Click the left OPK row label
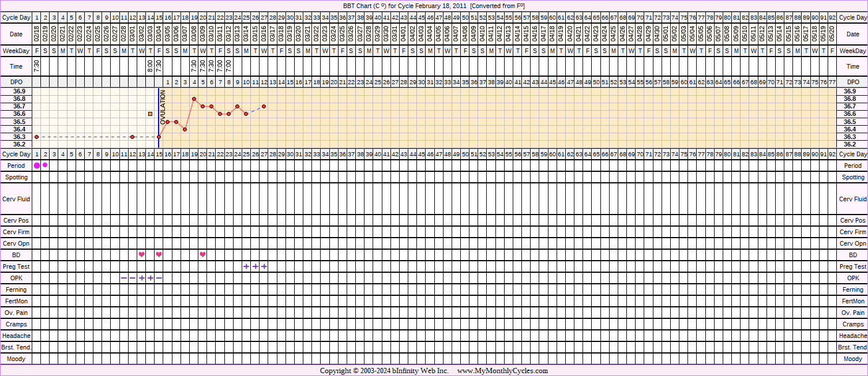The width and height of the screenshot is (868, 376). pyautogui.click(x=16, y=278)
